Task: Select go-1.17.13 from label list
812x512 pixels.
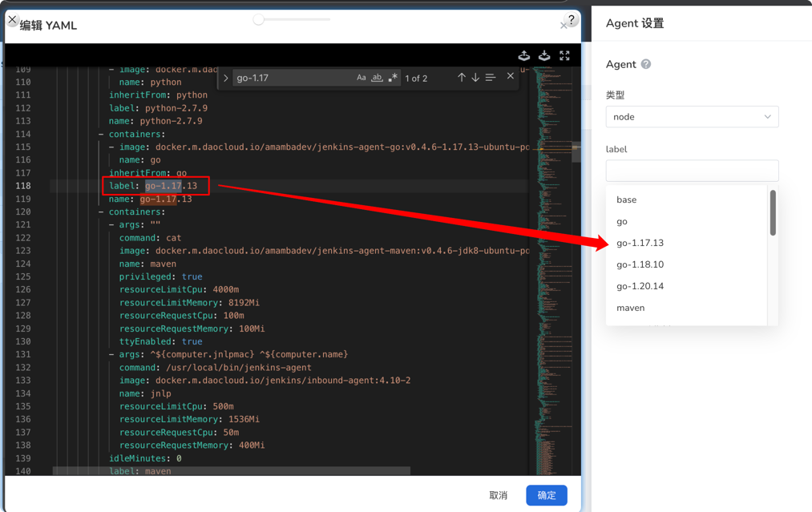Action: (640, 243)
